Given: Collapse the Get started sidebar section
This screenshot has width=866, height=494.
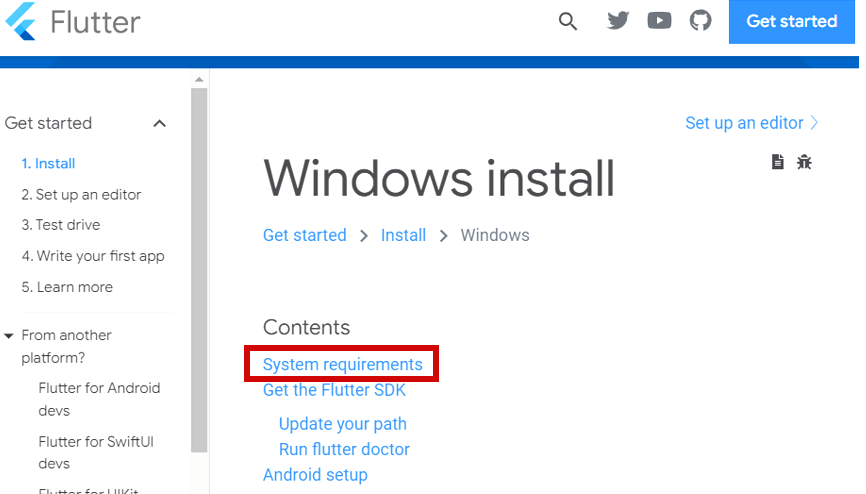Looking at the screenshot, I should pos(159,123).
